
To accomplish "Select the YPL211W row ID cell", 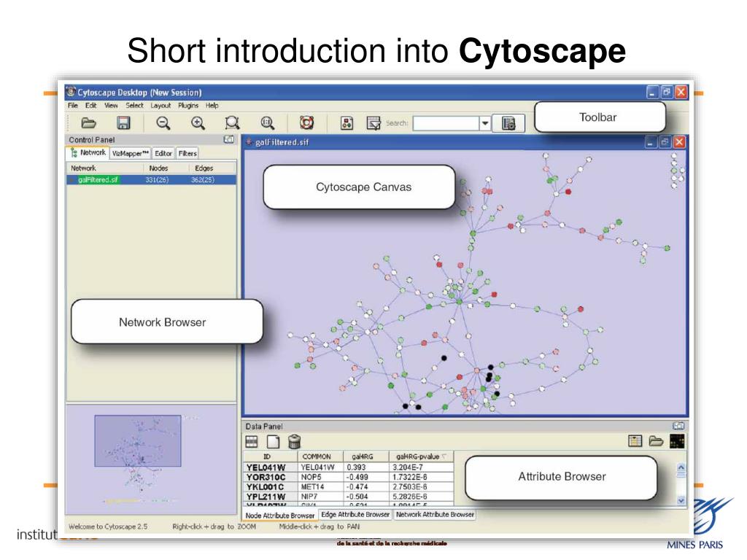I will pyautogui.click(x=271, y=497).
